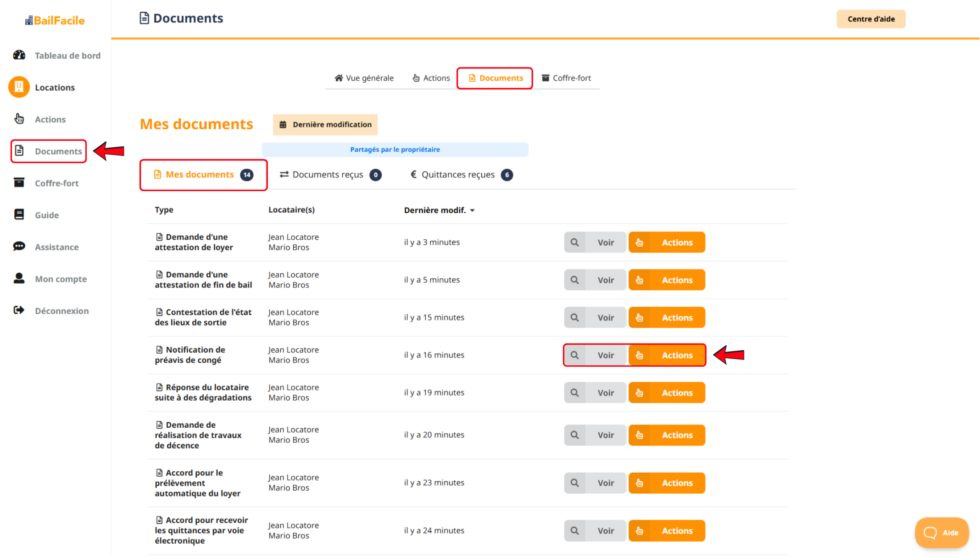Click the orange Locations building icon
Viewport: 980px width, 557px height.
(x=19, y=87)
